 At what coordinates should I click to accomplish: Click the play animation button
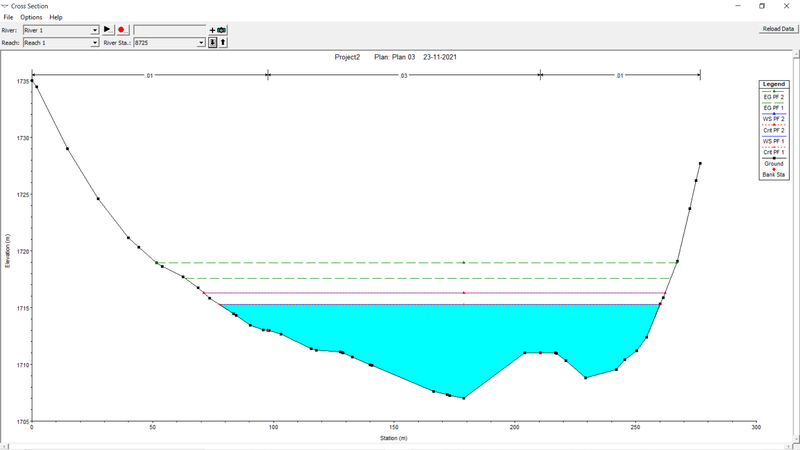108,30
